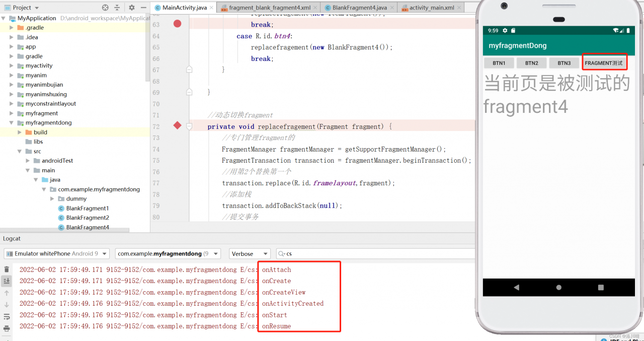Collapse code fold marker at line 67
This screenshot has height=341, width=644.
pyautogui.click(x=189, y=70)
